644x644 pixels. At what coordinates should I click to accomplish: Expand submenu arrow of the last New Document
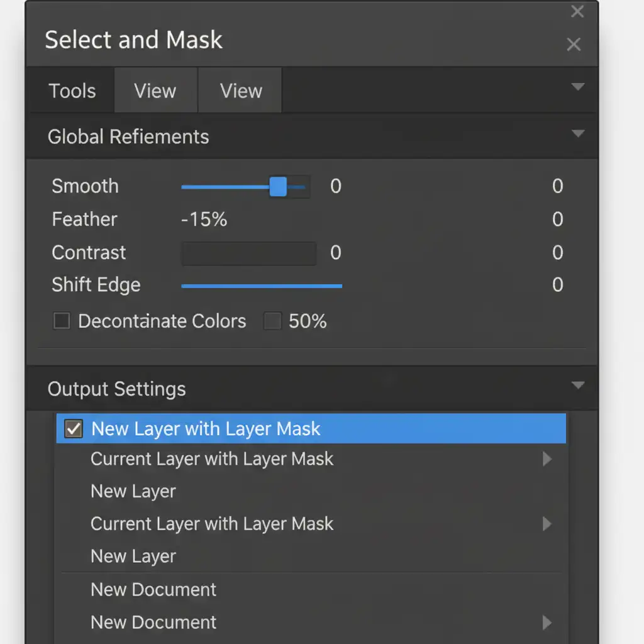[x=547, y=623]
